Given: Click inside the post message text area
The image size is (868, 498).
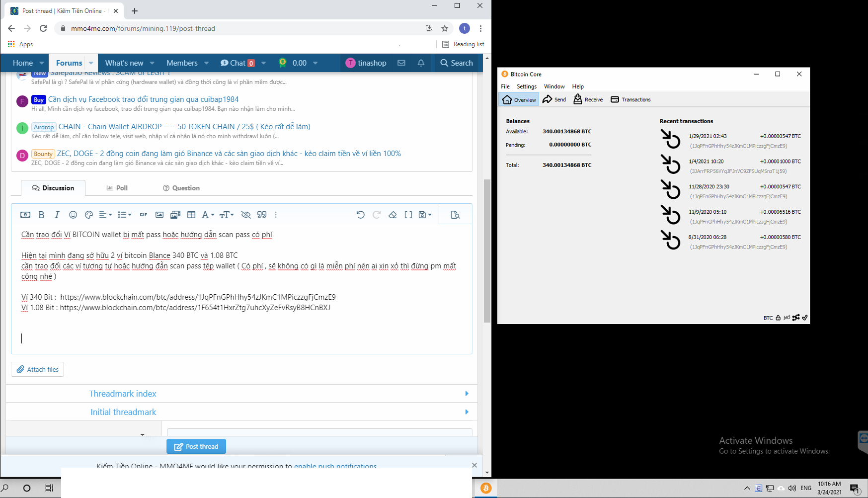Looking at the screenshot, I should click(x=241, y=289).
